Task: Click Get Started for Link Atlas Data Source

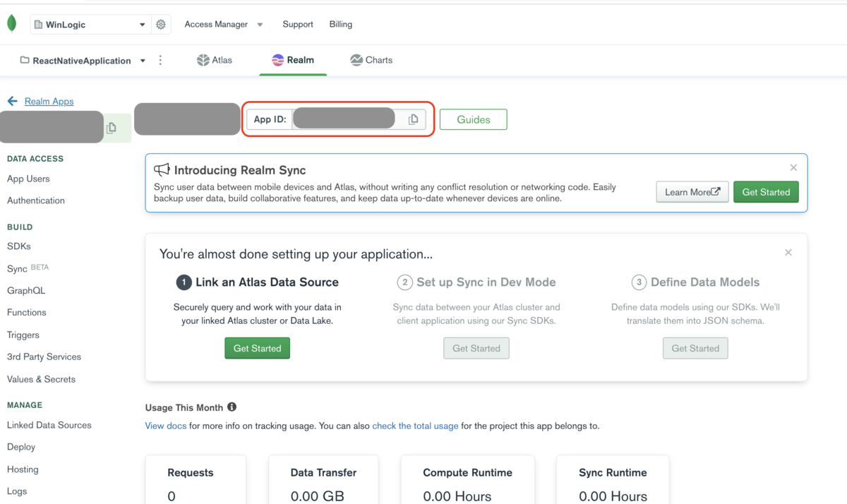Action: coord(258,348)
